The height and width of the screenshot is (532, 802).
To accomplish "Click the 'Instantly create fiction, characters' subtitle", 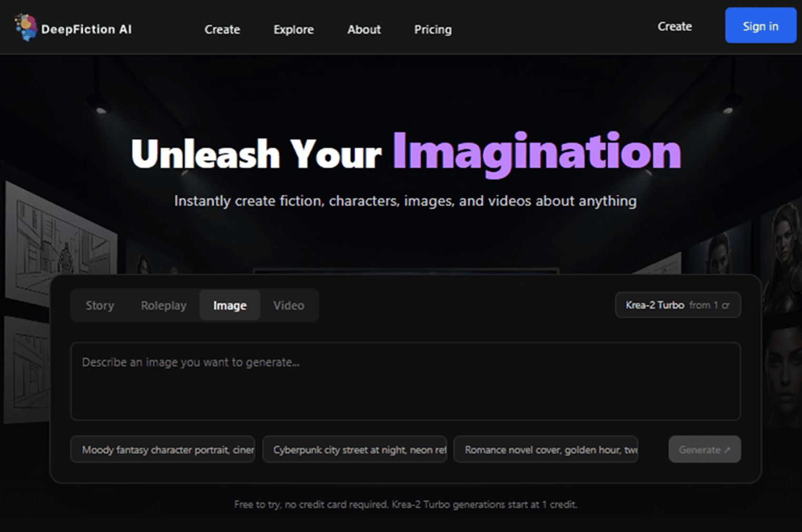I will (x=405, y=201).
